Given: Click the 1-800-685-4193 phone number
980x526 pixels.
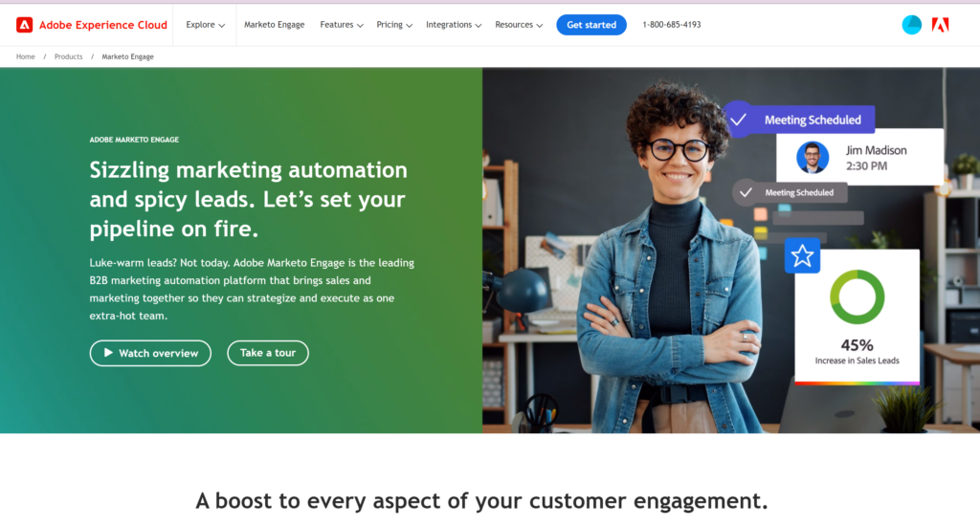Looking at the screenshot, I should tap(672, 25).
